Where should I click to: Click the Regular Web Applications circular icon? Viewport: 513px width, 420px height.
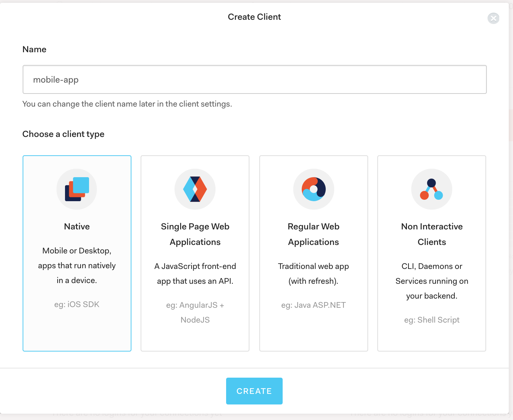point(313,189)
